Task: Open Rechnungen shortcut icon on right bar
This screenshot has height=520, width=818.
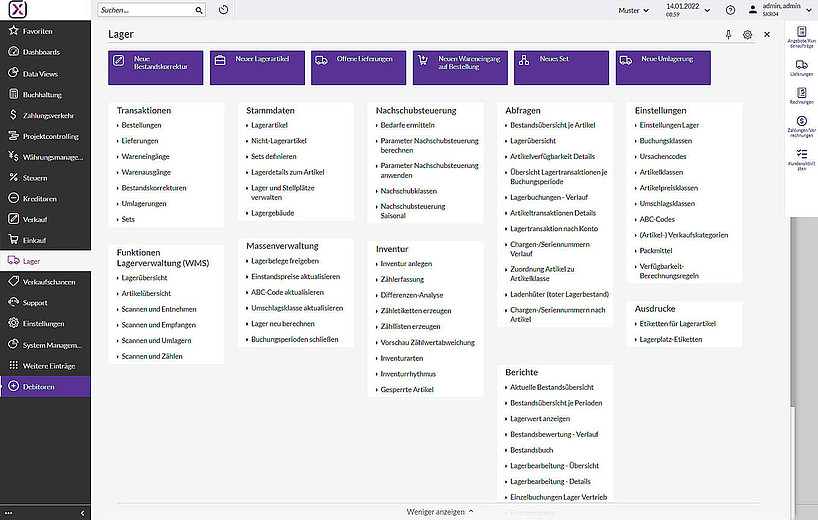Action: (x=802, y=93)
